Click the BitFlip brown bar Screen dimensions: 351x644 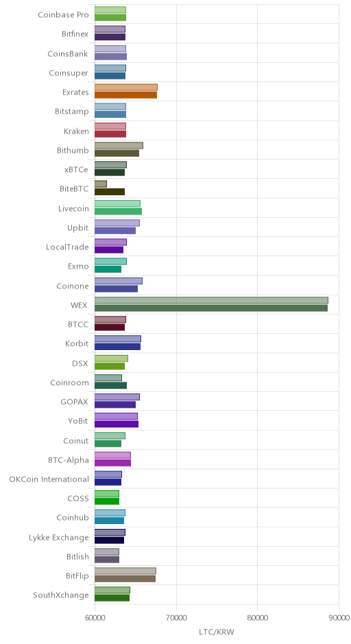click(125, 579)
